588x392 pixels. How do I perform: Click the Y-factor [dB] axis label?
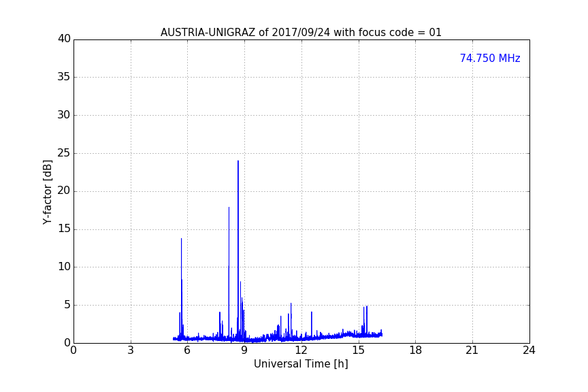47,192
